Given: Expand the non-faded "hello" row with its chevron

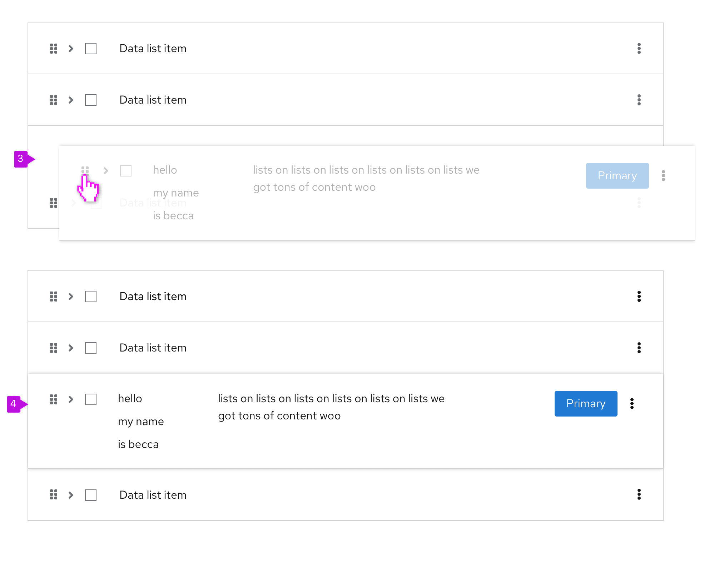Looking at the screenshot, I should (x=71, y=399).
